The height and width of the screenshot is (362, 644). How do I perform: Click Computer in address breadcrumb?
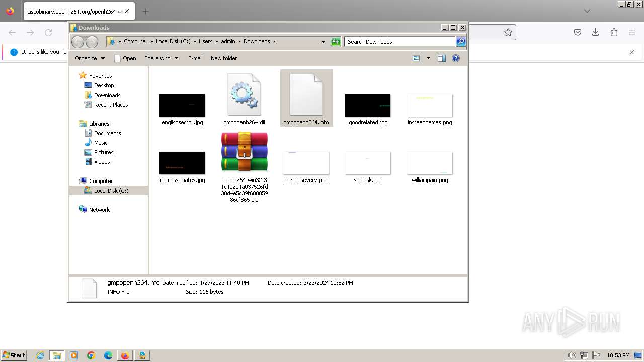(x=136, y=41)
